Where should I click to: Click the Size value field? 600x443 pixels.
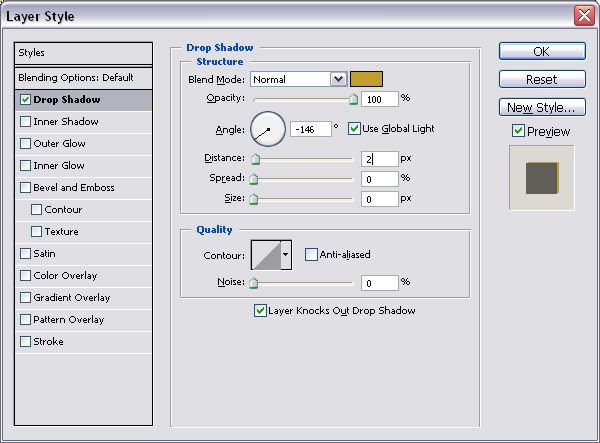coord(380,199)
